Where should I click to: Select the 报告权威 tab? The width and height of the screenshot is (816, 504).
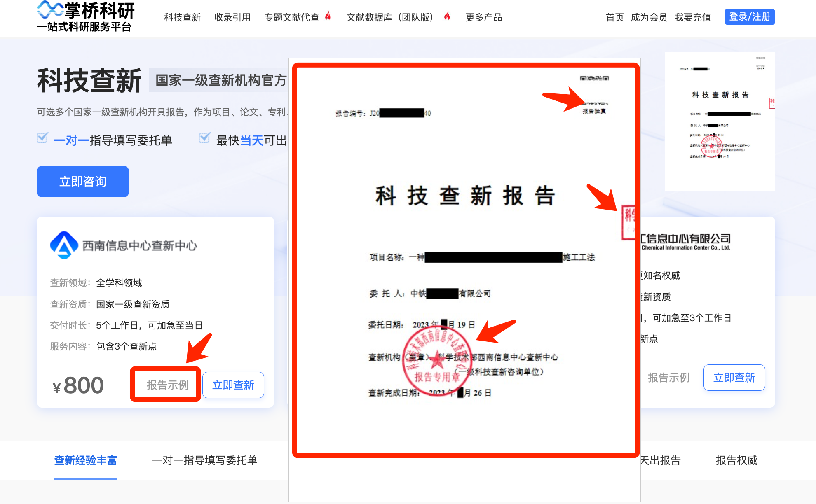[x=737, y=460]
